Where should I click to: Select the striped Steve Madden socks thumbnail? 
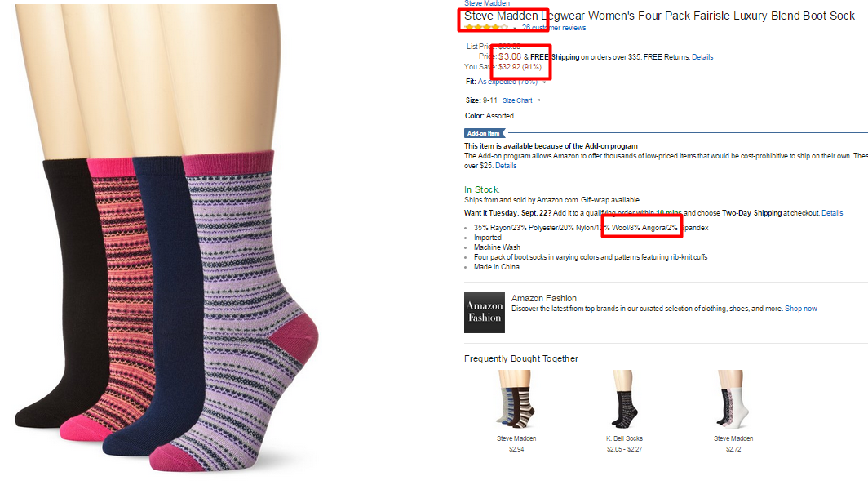pyautogui.click(x=516, y=400)
